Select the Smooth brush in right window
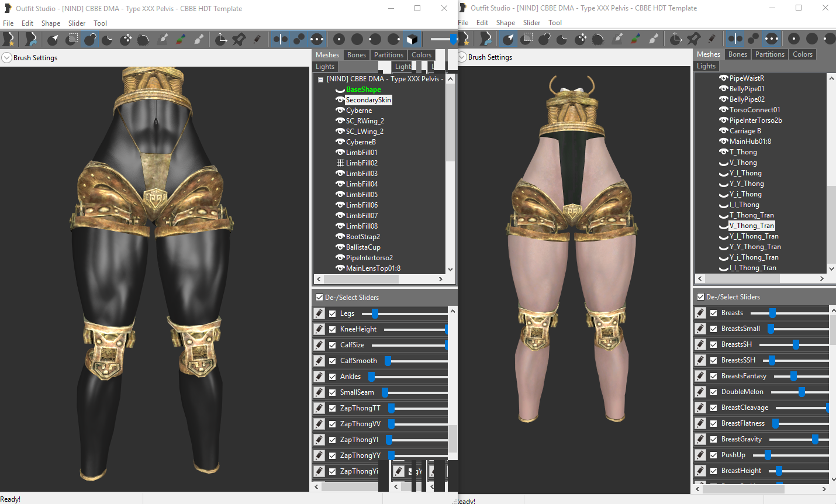The image size is (836, 504). [598, 39]
